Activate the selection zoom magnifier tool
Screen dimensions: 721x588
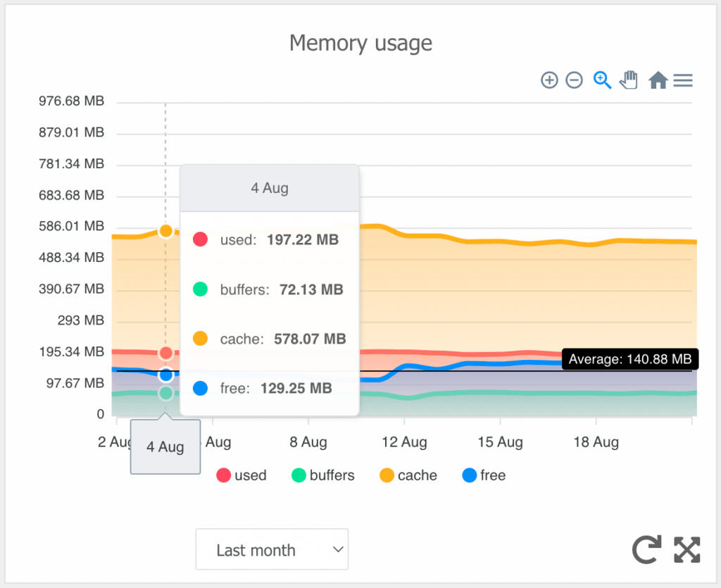[x=602, y=80]
